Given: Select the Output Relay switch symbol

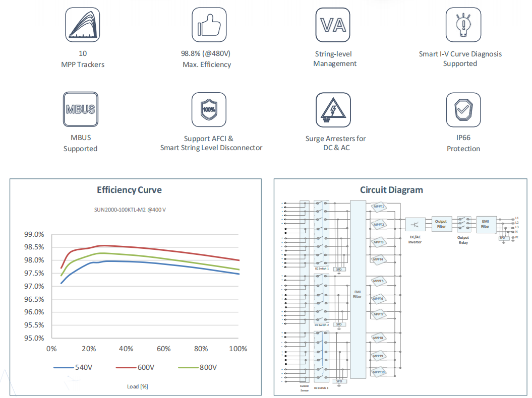Looking at the screenshot, I should coord(464,224).
